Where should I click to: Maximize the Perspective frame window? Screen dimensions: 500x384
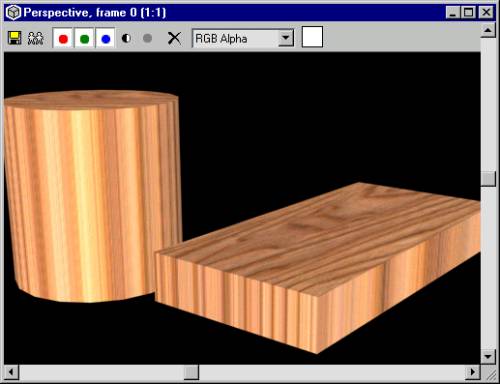[x=469, y=13]
